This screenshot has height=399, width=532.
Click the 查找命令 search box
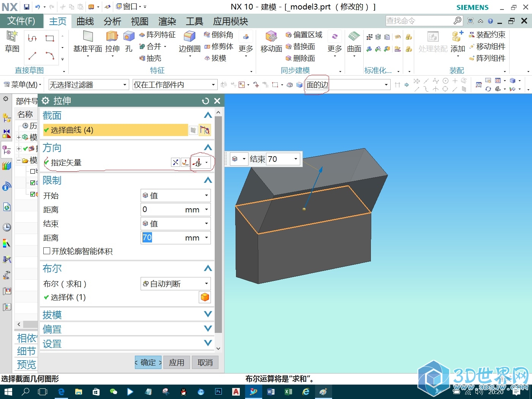point(424,21)
